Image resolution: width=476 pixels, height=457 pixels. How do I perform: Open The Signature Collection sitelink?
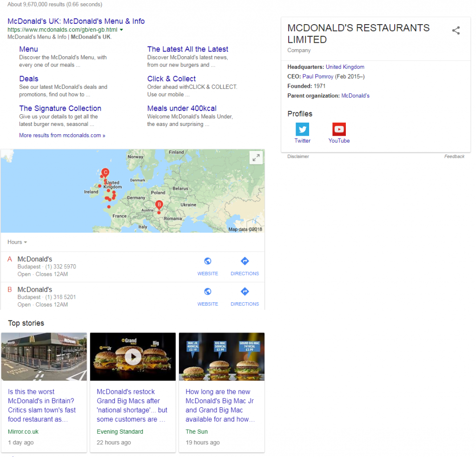point(60,108)
